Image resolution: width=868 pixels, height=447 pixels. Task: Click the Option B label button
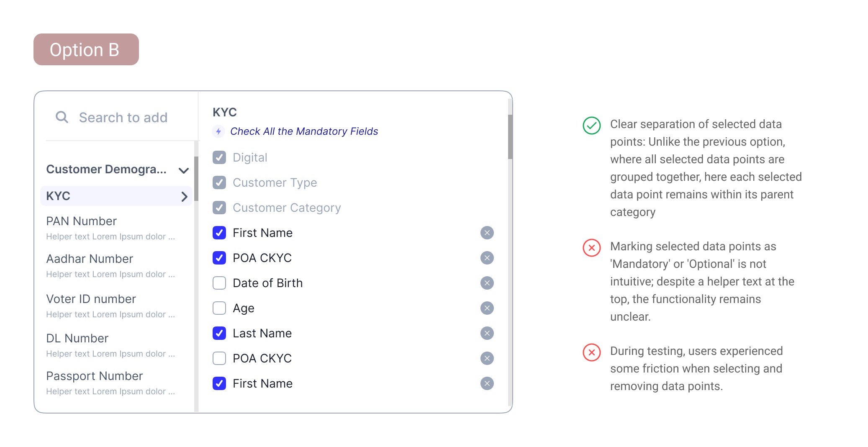pos(86,49)
